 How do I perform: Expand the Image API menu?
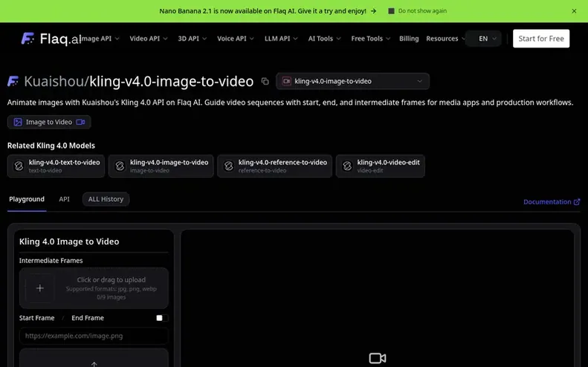tap(100, 38)
